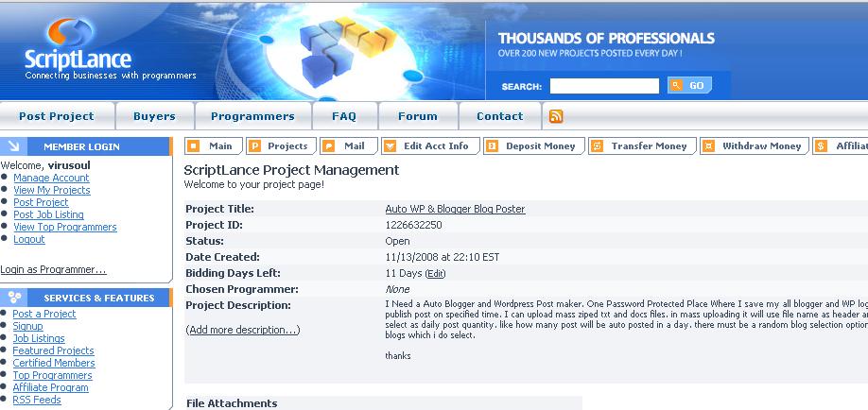This screenshot has height=410, width=868.
Task: Open the Contact page
Action: tap(500, 116)
